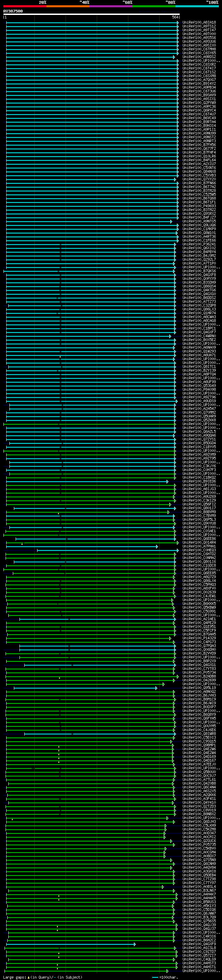This screenshot has width=222, height=980.
Task: Select the AV387500 query name label
Action: tap(13, 11)
